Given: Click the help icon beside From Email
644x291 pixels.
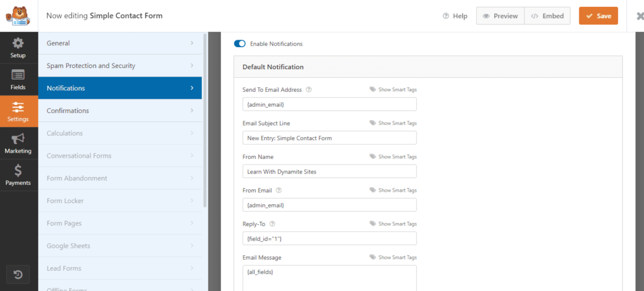Looking at the screenshot, I should tap(279, 190).
